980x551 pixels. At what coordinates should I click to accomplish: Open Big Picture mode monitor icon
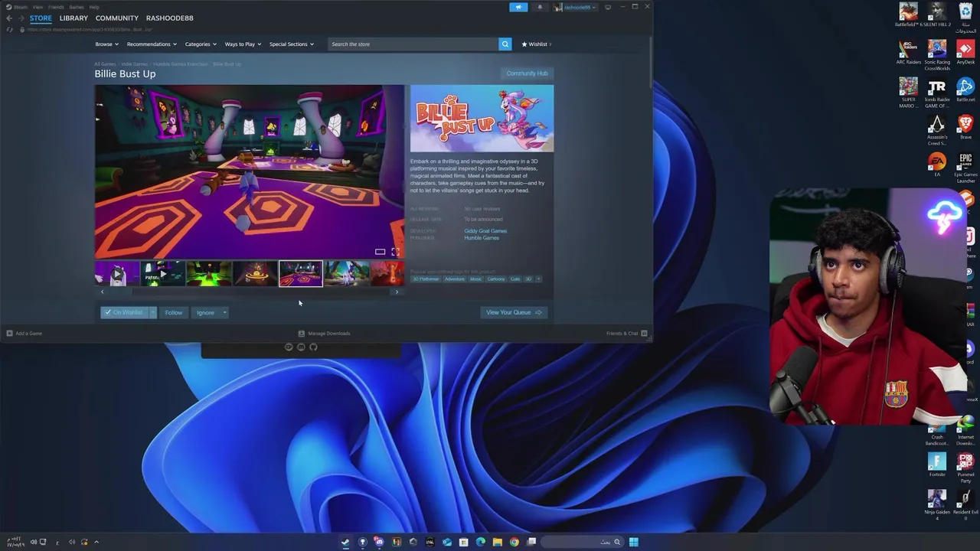(x=608, y=7)
